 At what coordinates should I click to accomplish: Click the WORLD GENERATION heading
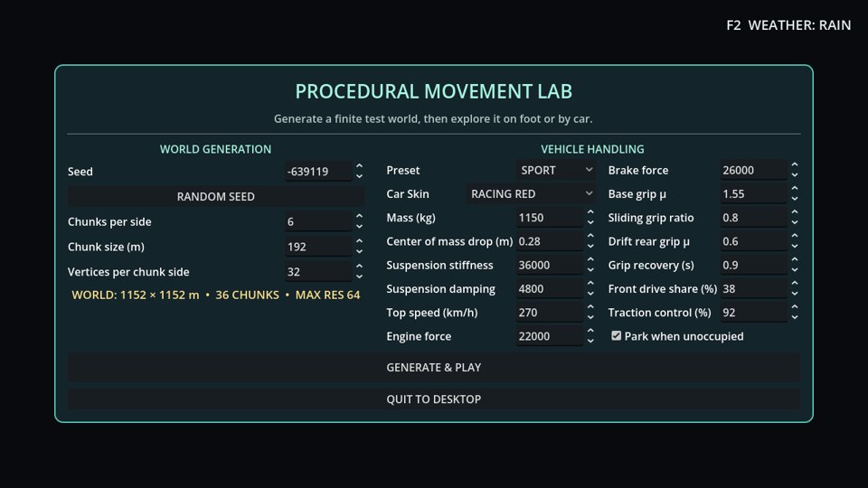point(215,149)
